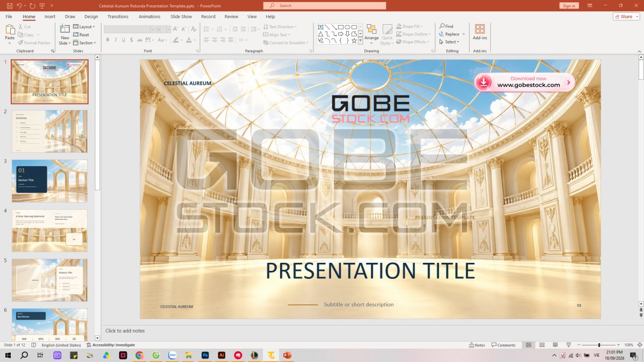Open the Layout dropdown
This screenshot has height=362, width=644.
[x=84, y=27]
